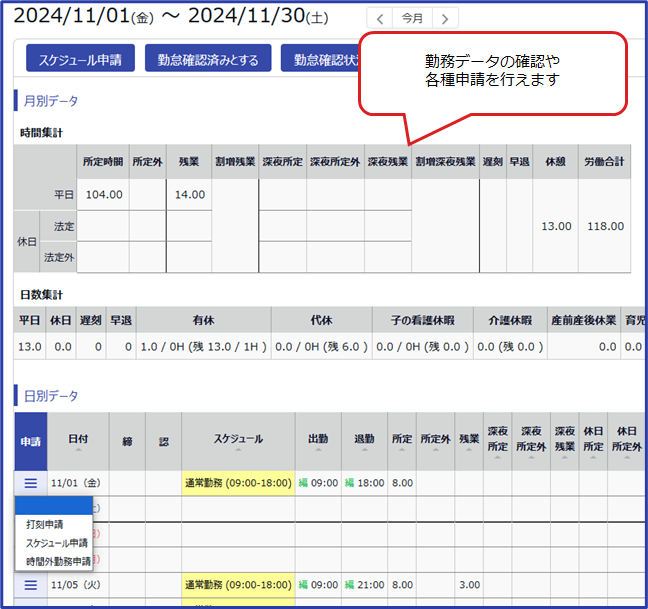648x609 pixels.
Task: Open the hamburger menu for 11/05 row
Action: [x=31, y=585]
